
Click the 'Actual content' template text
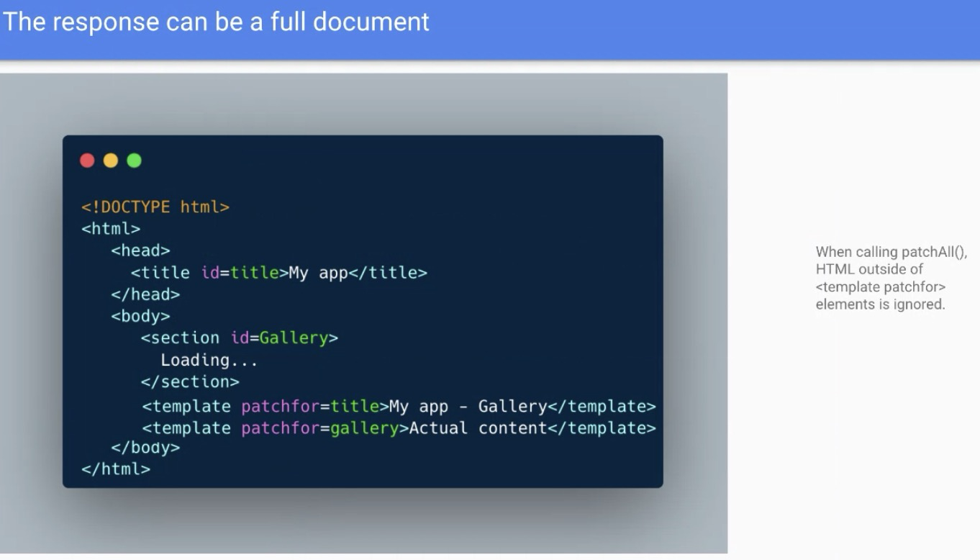tap(478, 428)
